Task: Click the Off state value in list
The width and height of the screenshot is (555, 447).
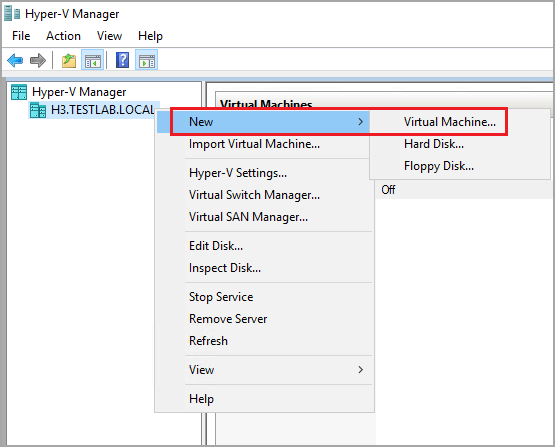Action: [x=388, y=190]
